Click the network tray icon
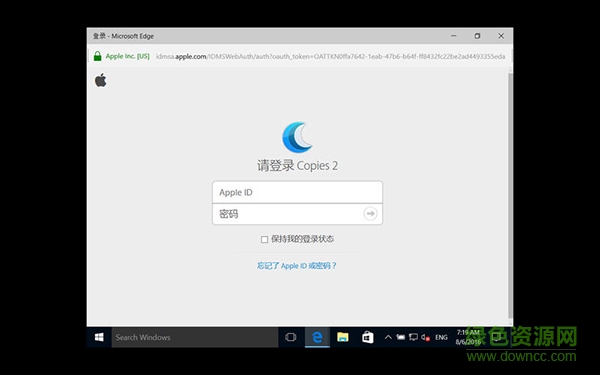Image resolution: width=600 pixels, height=375 pixels. coord(413,337)
